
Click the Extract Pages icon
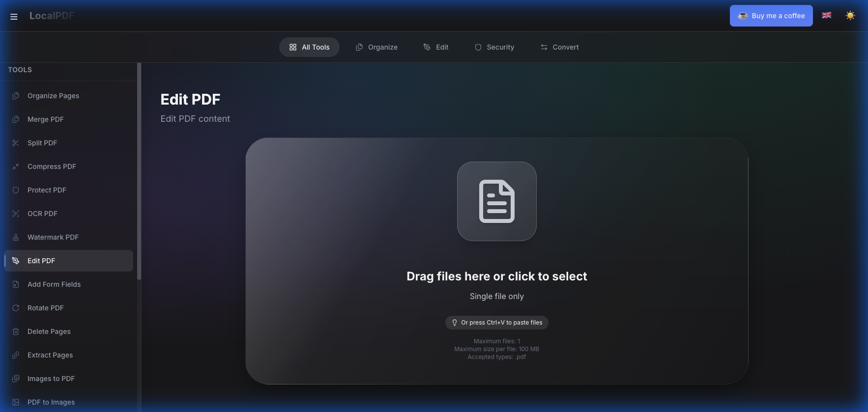click(16, 355)
